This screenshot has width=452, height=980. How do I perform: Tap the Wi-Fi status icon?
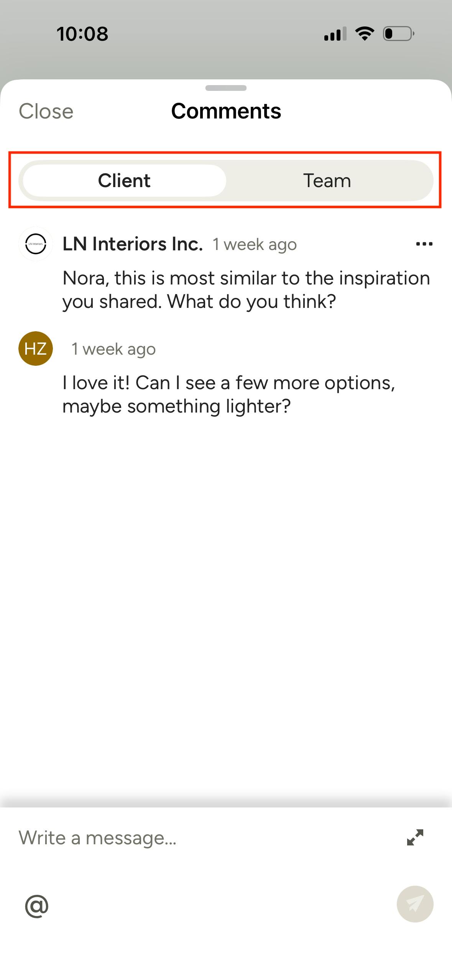[365, 34]
